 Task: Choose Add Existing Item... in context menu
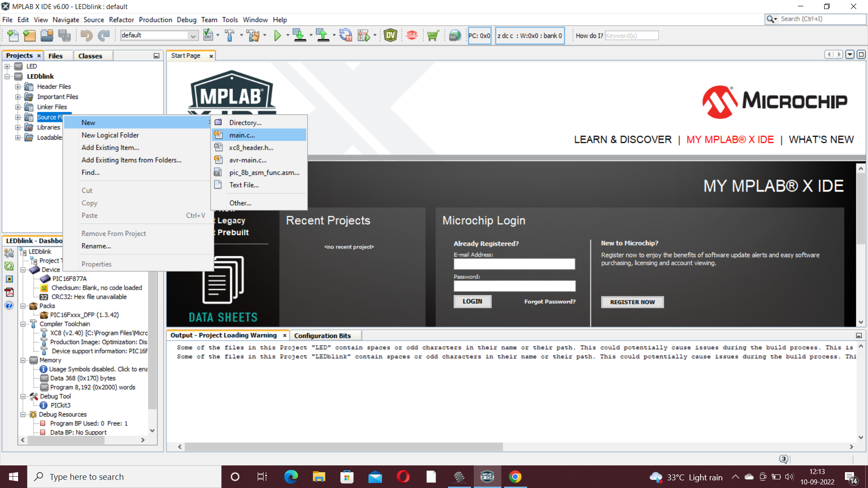[x=110, y=148]
